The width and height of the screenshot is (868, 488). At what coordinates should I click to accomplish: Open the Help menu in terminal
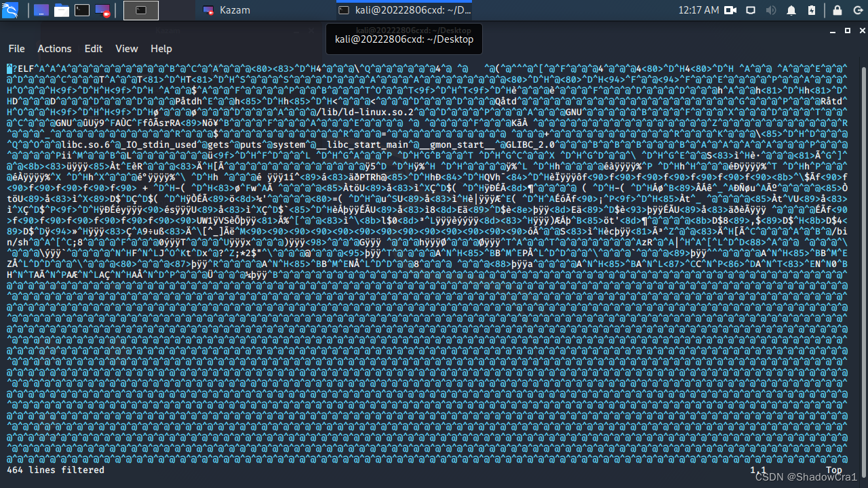[161, 48]
